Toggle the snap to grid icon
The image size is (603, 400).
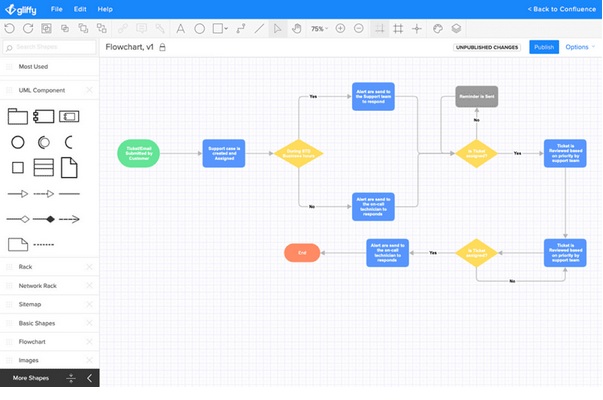380,28
